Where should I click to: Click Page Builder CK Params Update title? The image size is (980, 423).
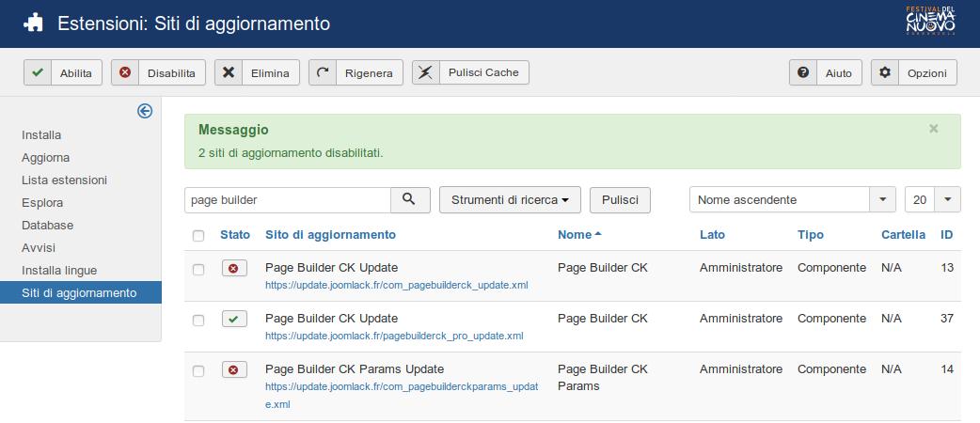point(355,368)
